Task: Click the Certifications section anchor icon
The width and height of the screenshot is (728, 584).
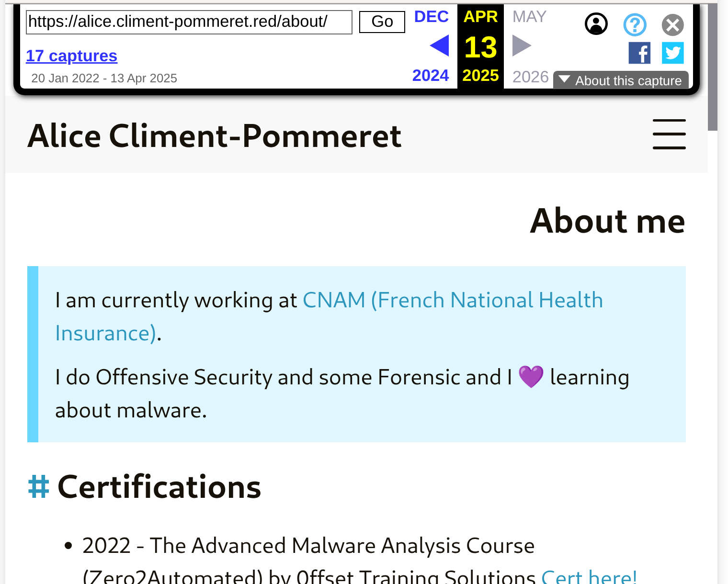Action: pyautogui.click(x=38, y=487)
